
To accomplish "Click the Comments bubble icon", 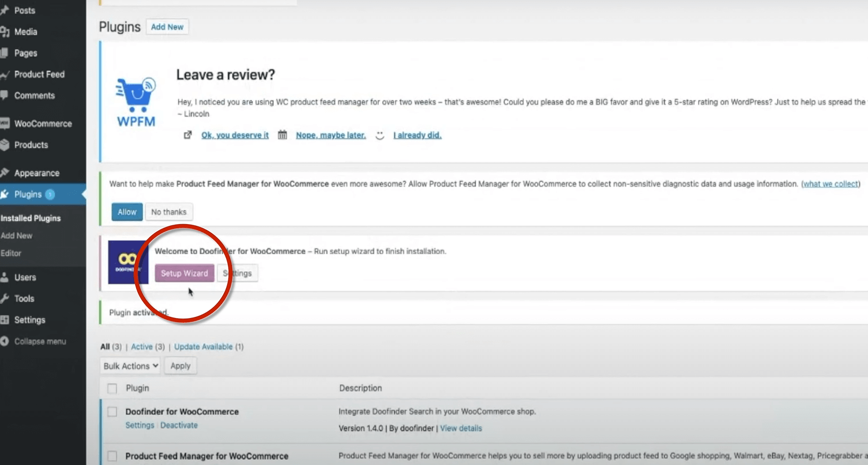I will tap(5, 96).
